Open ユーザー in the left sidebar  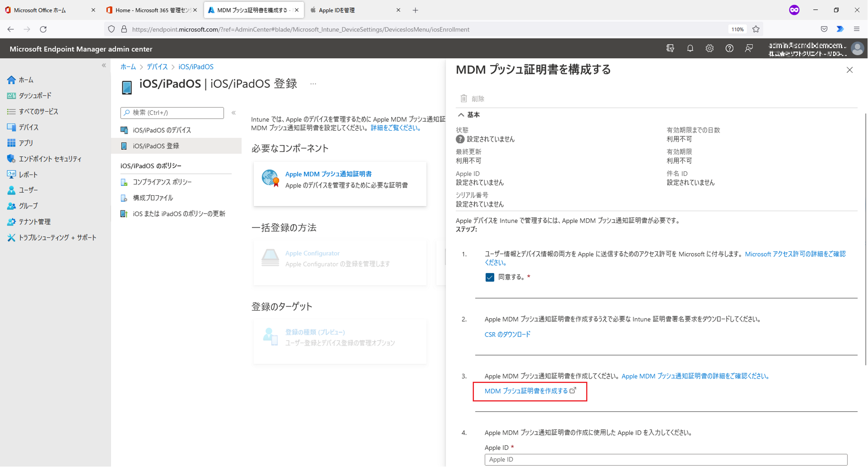22,190
